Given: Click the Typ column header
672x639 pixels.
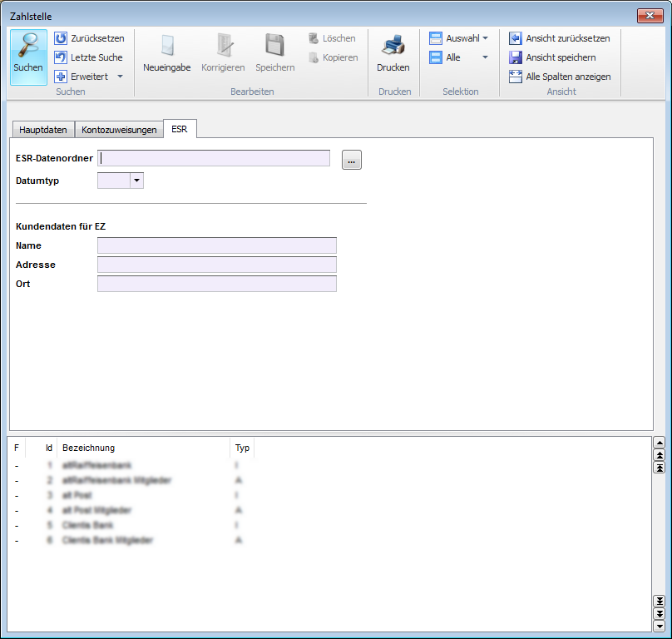Looking at the screenshot, I should [x=242, y=448].
